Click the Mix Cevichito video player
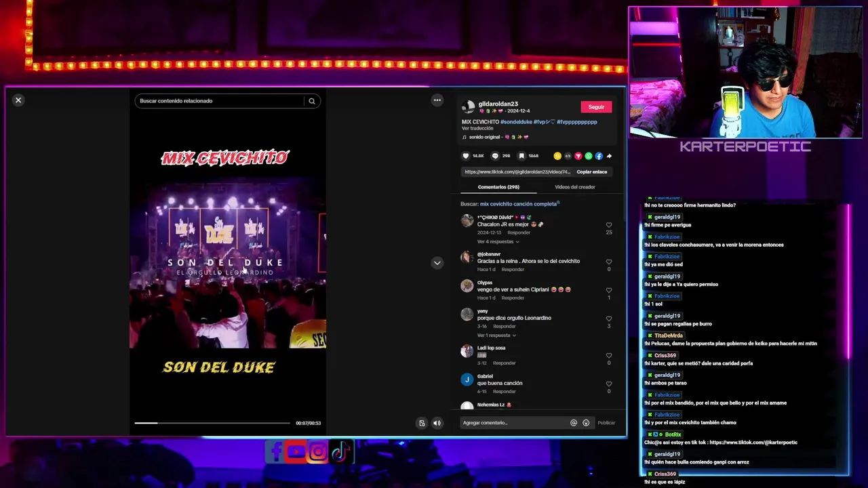Viewport: 868px width, 488px height. point(228,261)
